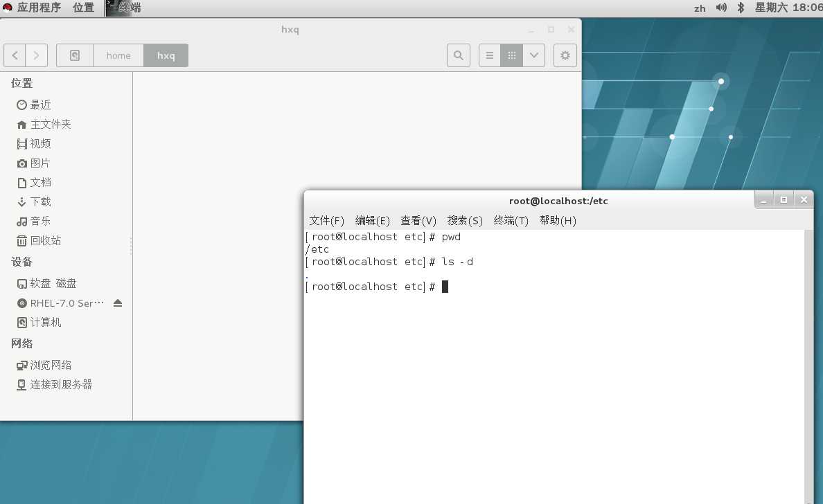Image resolution: width=823 pixels, height=504 pixels.
Task: Click the terminal title root@localhost:/etc
Action: coord(558,201)
